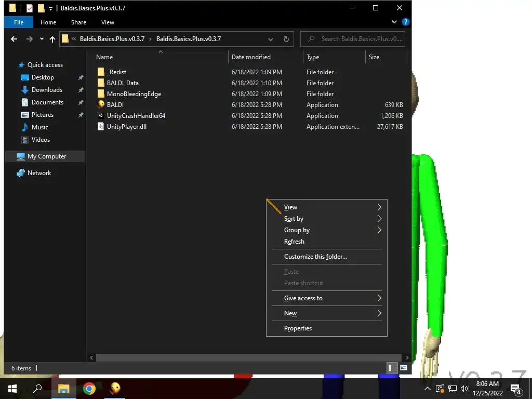Open the _Redist folder icon
This screenshot has height=399, width=532.
tap(101, 72)
